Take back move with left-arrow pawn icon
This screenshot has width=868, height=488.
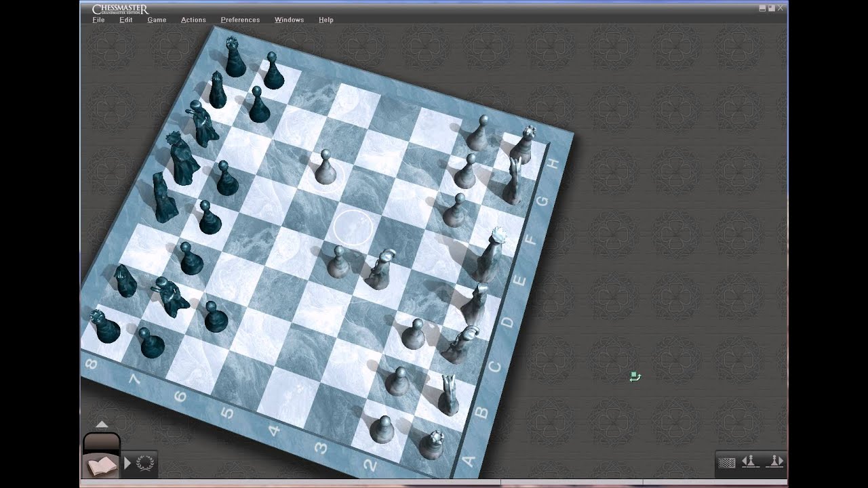(x=750, y=462)
